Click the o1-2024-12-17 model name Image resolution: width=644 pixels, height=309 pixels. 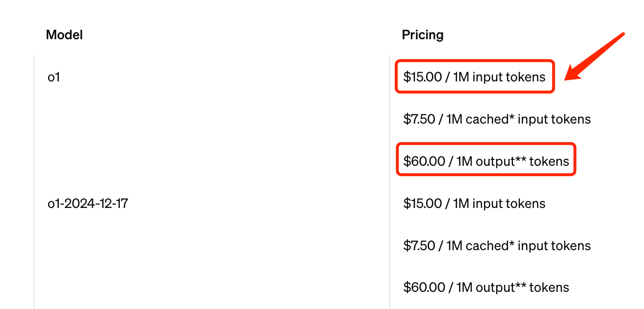click(x=88, y=204)
